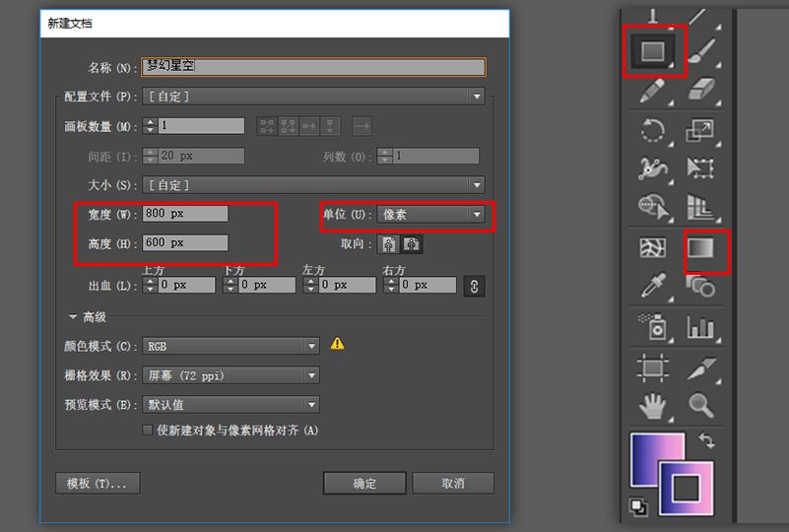Select the Pencil tool
This screenshot has width=789, height=532.
click(x=652, y=91)
